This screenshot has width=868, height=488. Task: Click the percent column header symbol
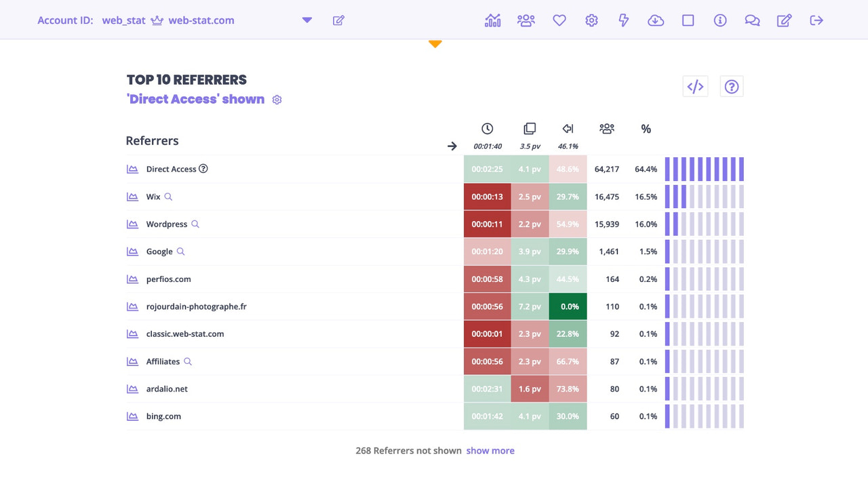pos(646,129)
